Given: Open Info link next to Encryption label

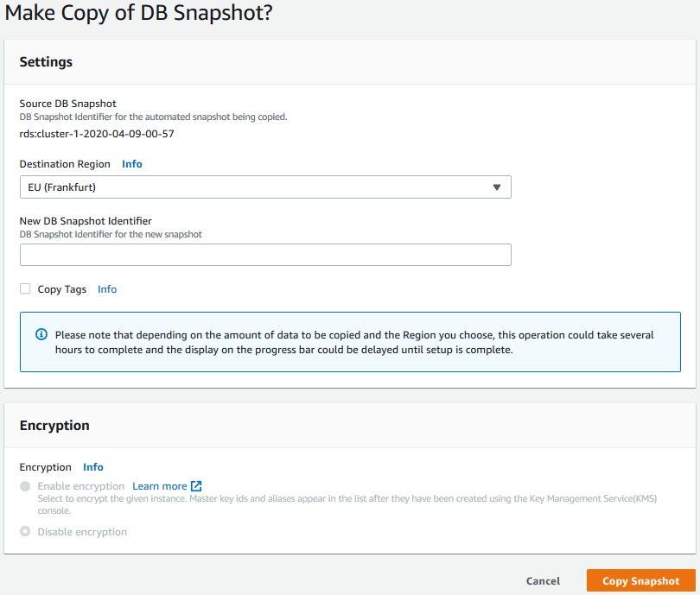Looking at the screenshot, I should [92, 467].
